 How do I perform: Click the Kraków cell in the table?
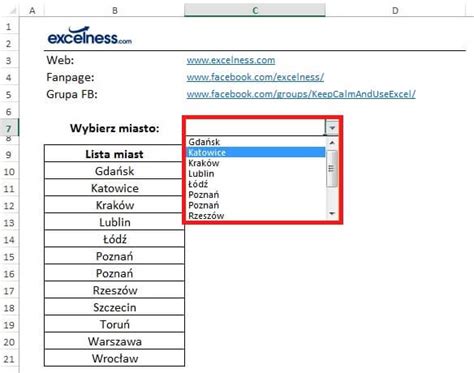[x=114, y=205]
